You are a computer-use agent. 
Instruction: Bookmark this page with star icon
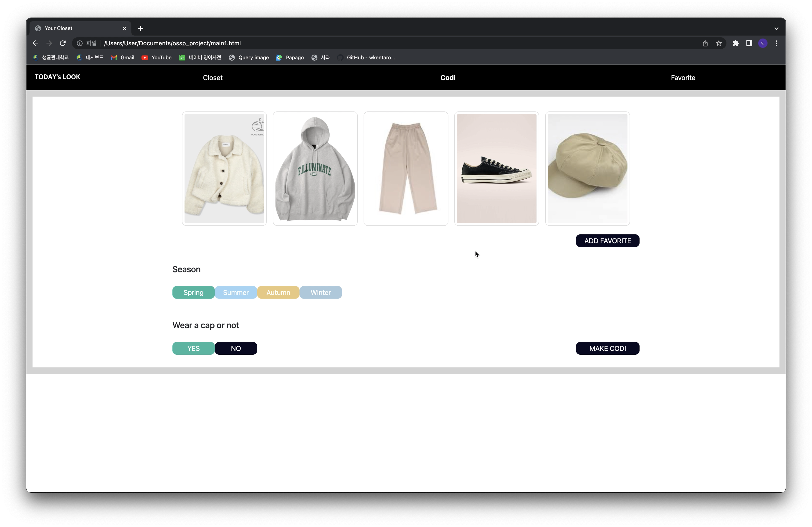(719, 43)
